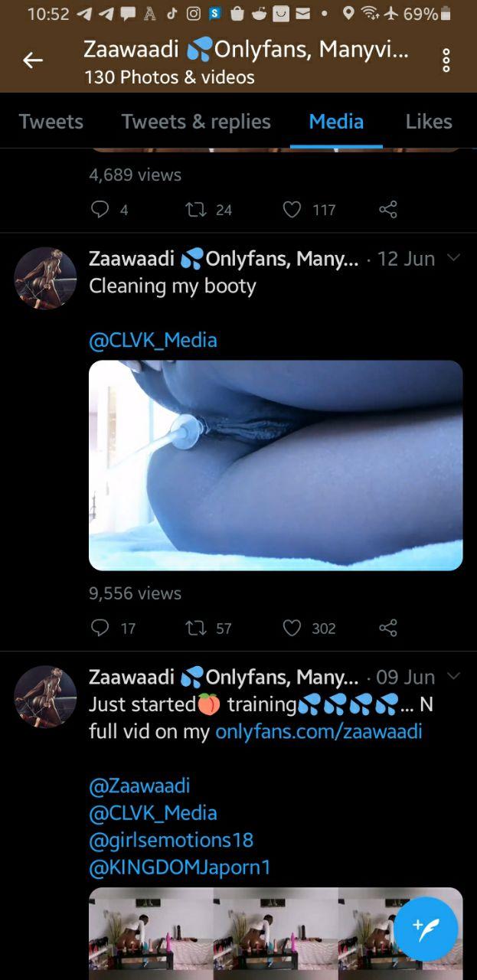Switch to the Likes tab
Image resolution: width=477 pixels, height=980 pixels.
428,122
